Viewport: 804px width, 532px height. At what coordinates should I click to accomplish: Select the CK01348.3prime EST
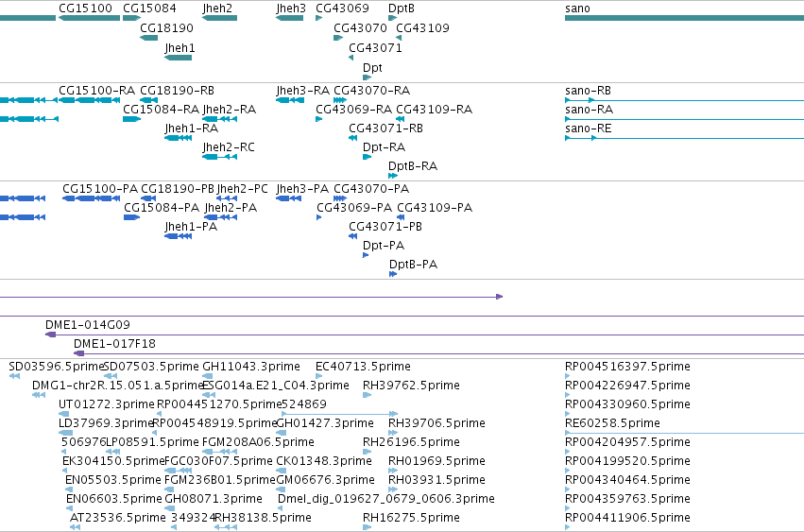(282, 472)
